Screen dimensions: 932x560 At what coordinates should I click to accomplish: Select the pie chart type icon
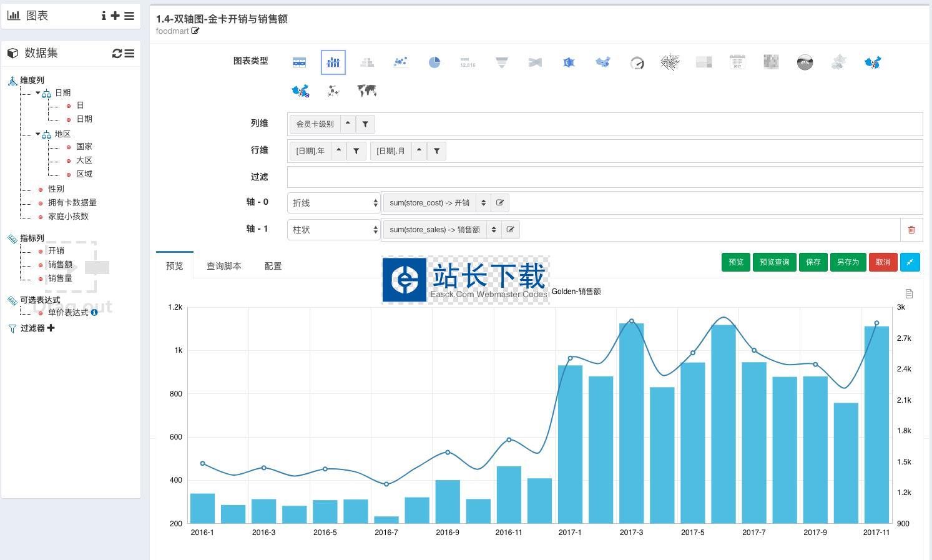coord(434,62)
